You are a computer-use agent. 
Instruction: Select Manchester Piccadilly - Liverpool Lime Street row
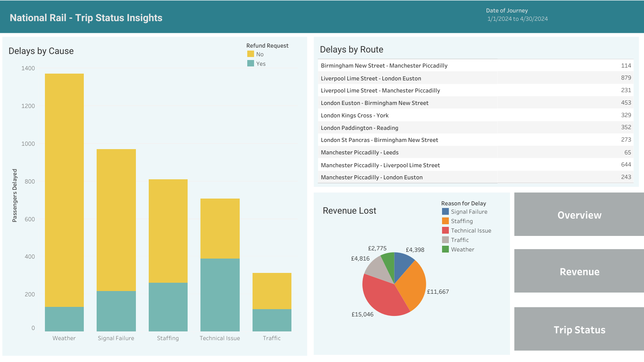tap(476, 165)
